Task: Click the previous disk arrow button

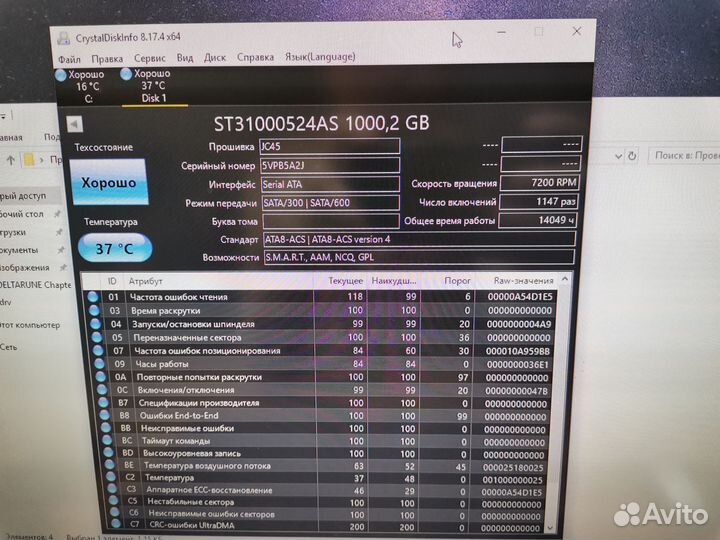Action: coord(74,124)
